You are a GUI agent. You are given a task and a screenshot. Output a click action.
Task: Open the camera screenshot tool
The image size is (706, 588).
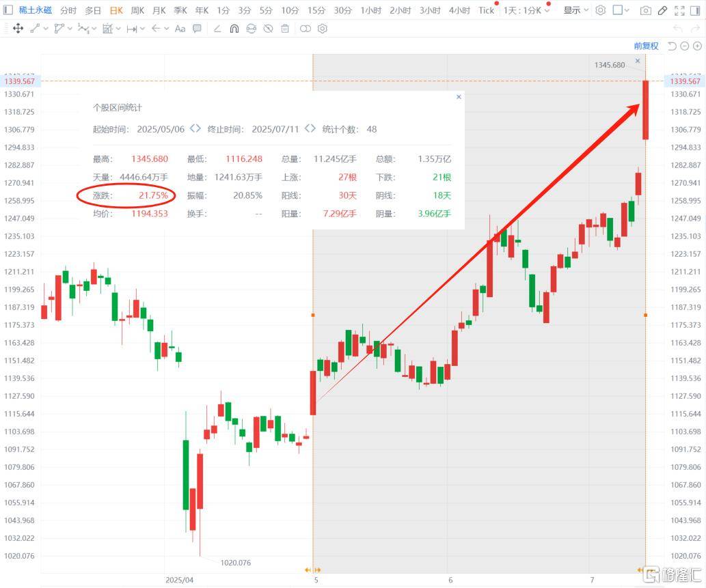pos(645,10)
